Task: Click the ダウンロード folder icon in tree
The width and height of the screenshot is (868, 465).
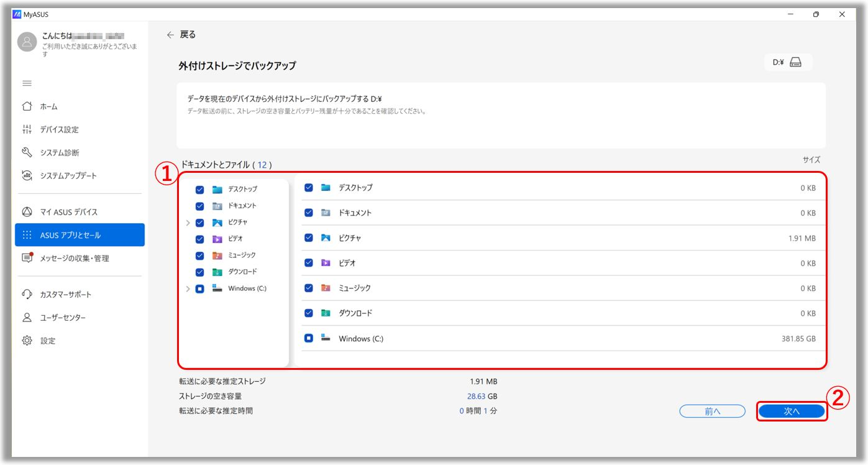Action: pos(217,272)
